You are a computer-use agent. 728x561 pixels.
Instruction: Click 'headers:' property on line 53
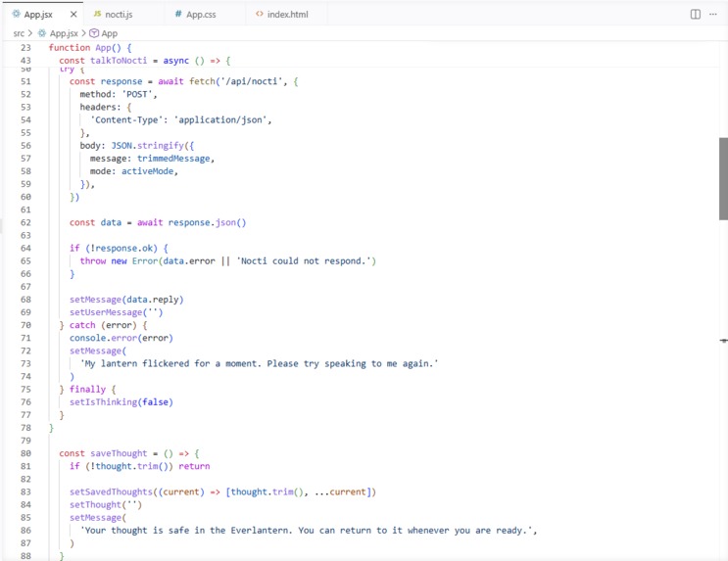point(100,107)
